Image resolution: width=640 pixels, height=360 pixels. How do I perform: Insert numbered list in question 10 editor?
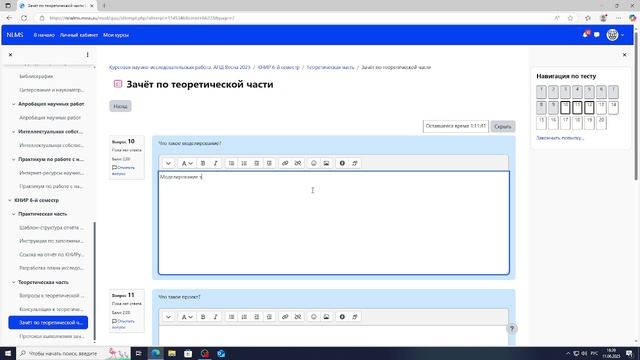point(244,163)
